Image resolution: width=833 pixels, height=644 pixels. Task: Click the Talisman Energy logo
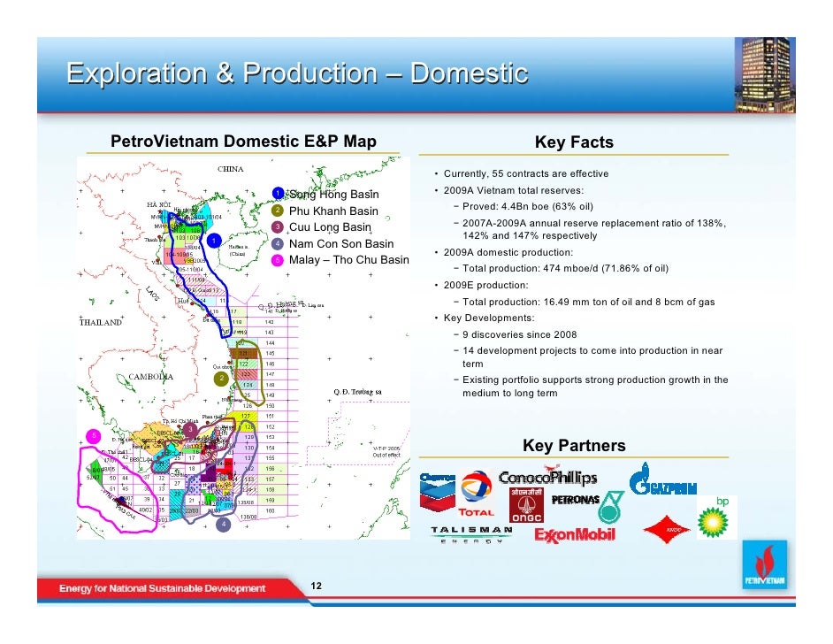click(471, 534)
